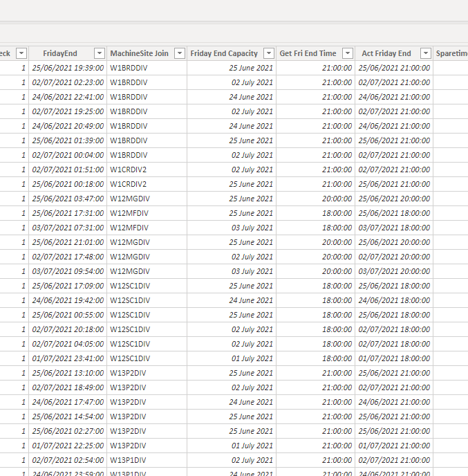
Task: Click FridayEnd cell 25/06/2021 17:09:00
Action: [x=68, y=286]
